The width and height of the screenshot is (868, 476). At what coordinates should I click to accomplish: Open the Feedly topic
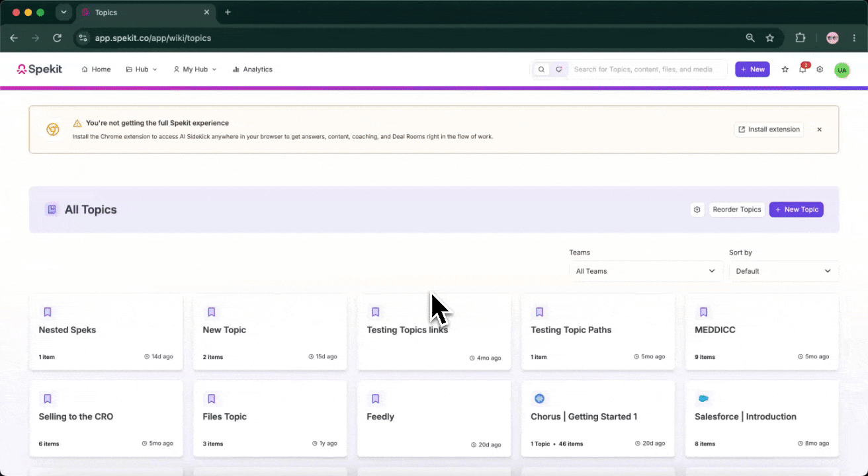[x=434, y=418]
